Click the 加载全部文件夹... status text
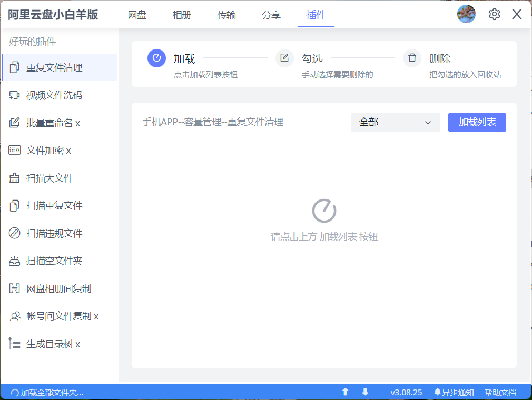Screen dimensions: 532x400 pos(52,393)
